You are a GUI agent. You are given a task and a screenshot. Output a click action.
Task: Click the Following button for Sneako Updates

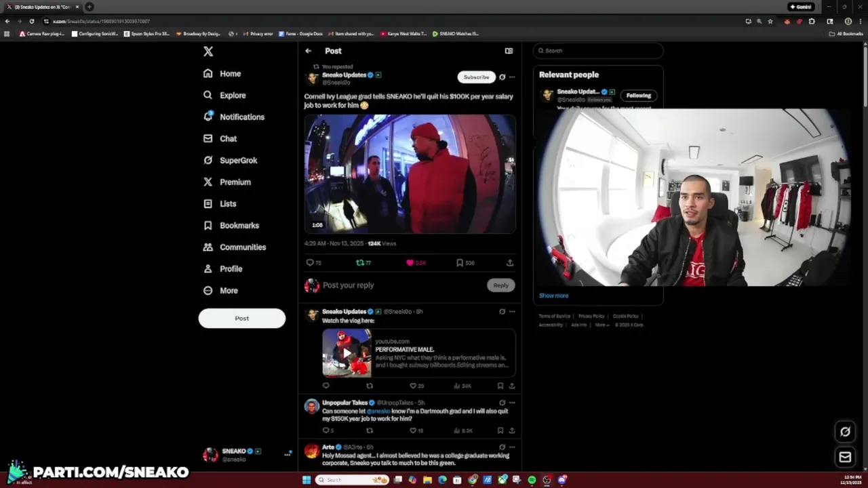pyautogui.click(x=638, y=96)
